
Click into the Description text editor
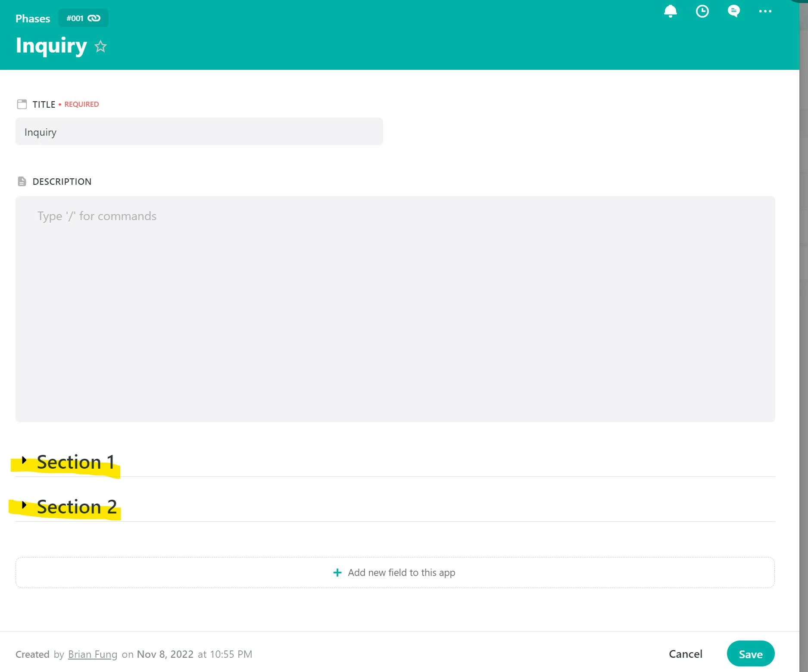[395, 309]
